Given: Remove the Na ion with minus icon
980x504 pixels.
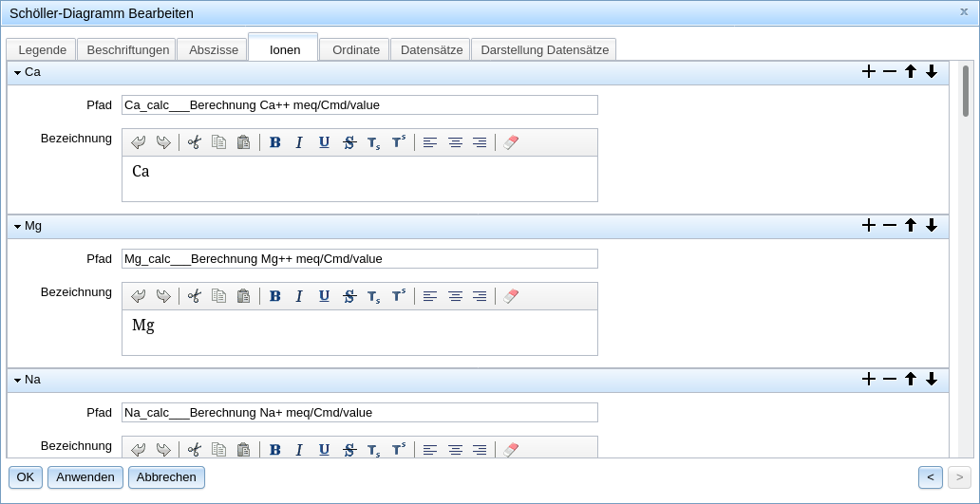Looking at the screenshot, I should pyautogui.click(x=890, y=379).
